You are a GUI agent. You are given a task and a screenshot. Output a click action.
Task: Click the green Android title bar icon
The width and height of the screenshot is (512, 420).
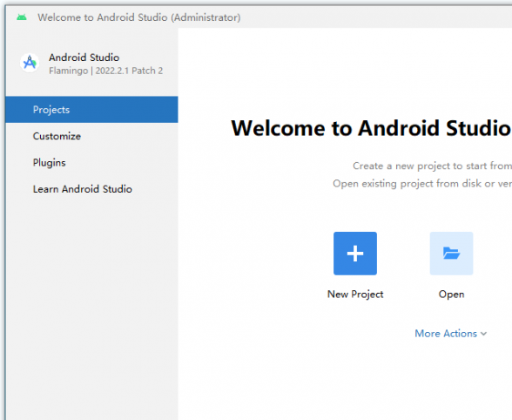[x=22, y=17]
